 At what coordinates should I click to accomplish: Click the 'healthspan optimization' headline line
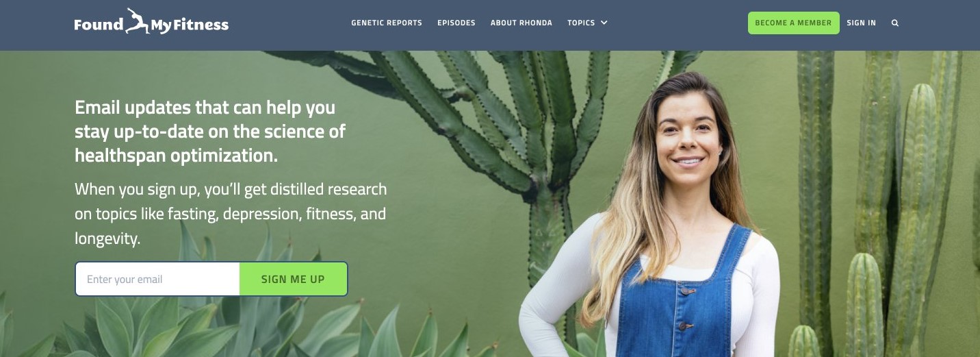[x=176, y=155]
